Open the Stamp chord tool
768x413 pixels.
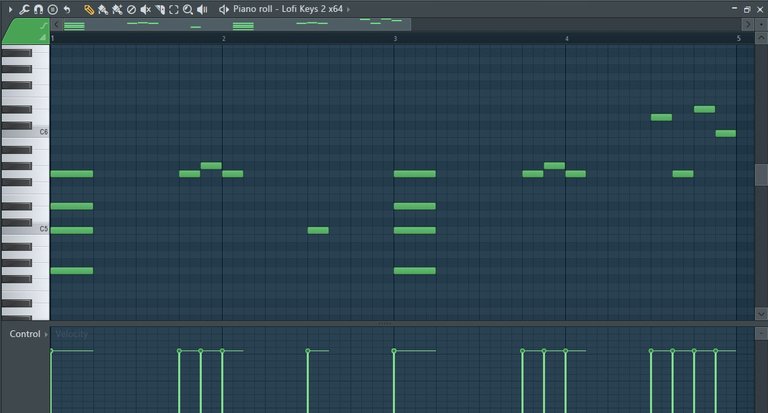[x=53, y=9]
